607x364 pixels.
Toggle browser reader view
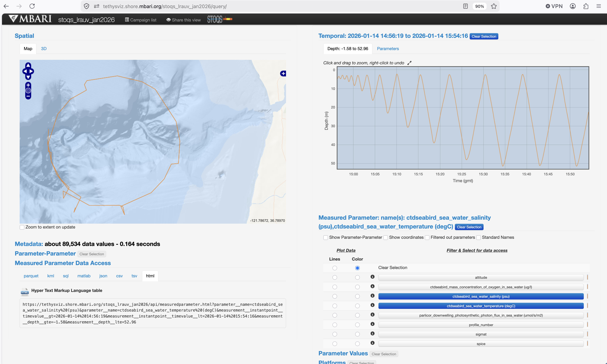(x=466, y=6)
